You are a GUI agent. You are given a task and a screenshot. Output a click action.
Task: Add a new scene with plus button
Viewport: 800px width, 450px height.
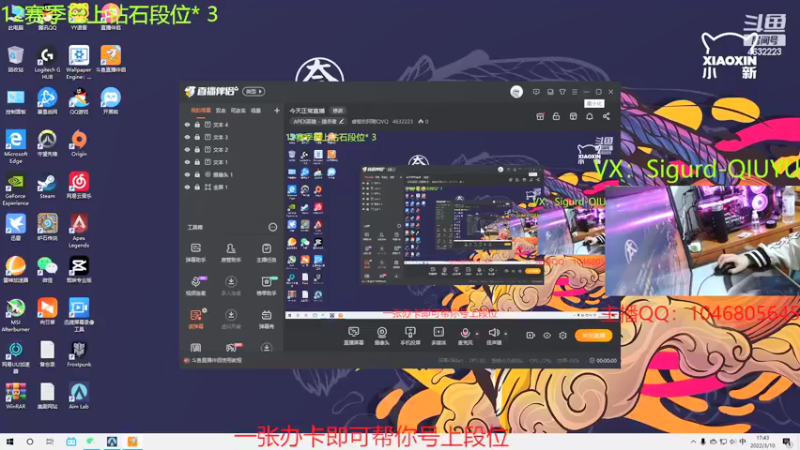pyautogui.click(x=277, y=110)
